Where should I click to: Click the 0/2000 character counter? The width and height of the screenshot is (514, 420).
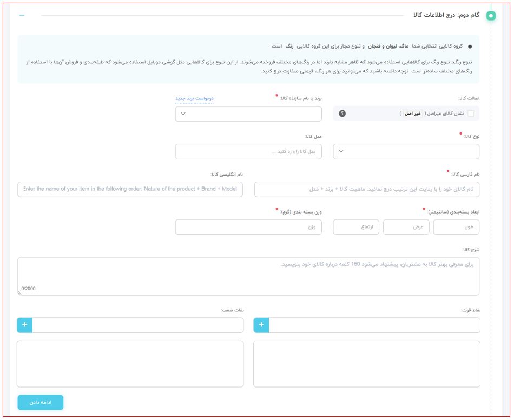pyautogui.click(x=28, y=289)
